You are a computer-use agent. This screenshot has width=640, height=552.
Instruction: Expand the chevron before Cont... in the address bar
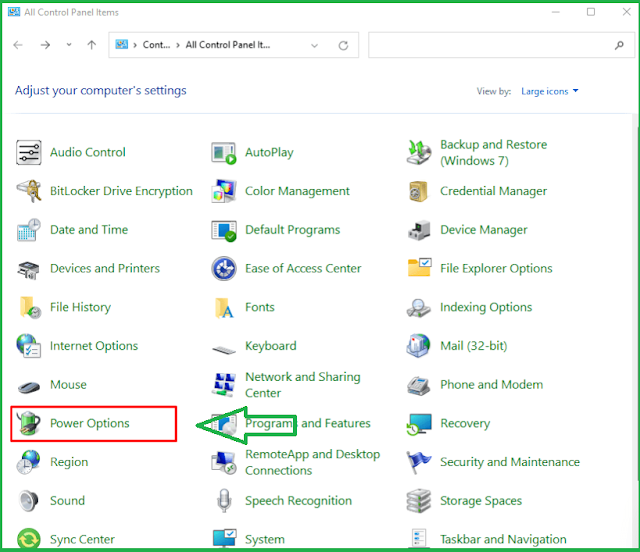pyautogui.click(x=135, y=45)
